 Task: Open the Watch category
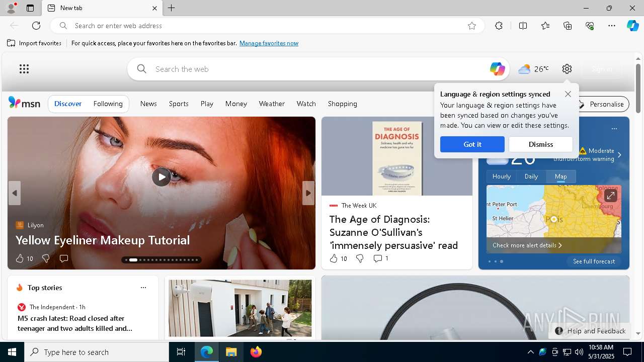(306, 104)
